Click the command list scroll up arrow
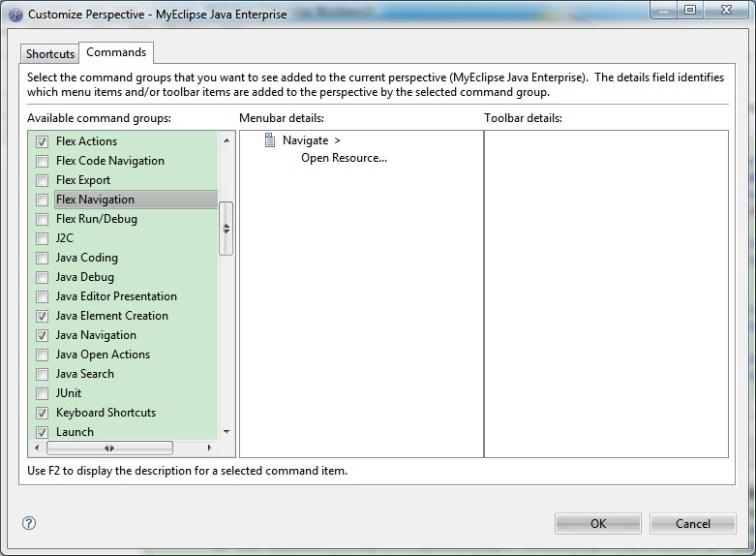 click(x=227, y=140)
